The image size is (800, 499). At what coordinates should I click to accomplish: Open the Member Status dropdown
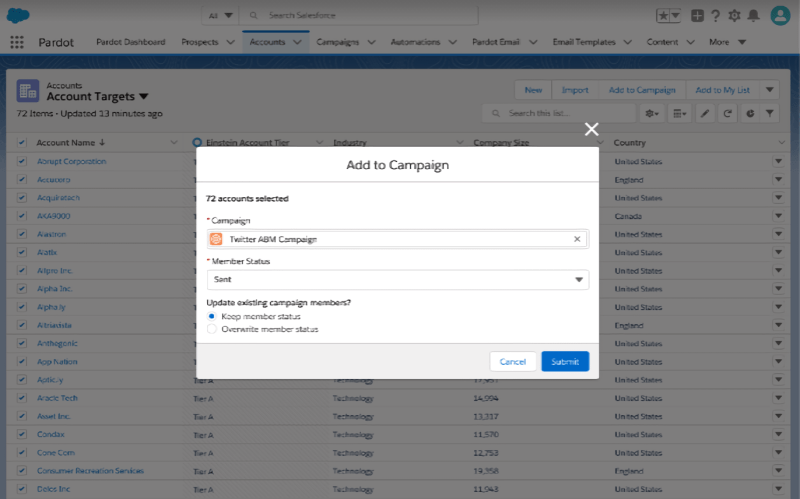pyautogui.click(x=398, y=280)
